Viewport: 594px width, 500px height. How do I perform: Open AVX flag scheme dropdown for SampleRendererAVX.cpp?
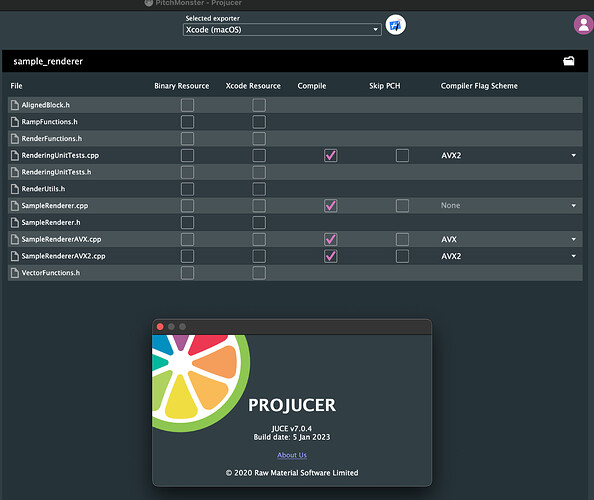pyautogui.click(x=509, y=239)
